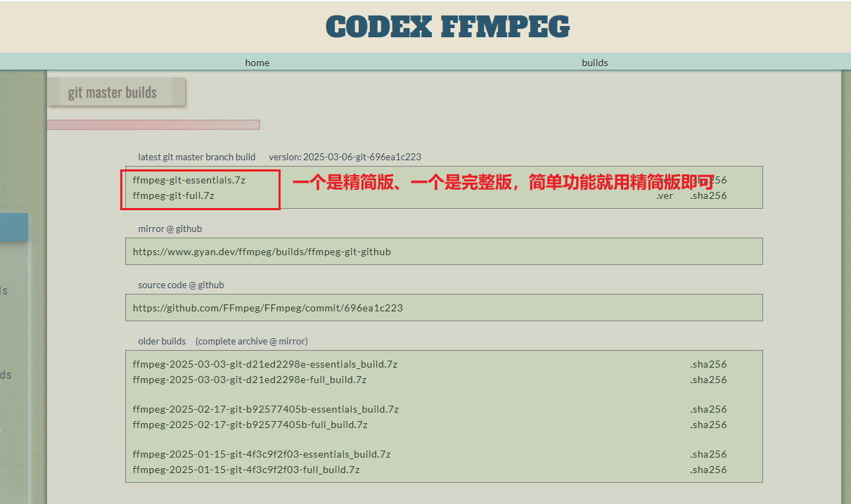Download 2025-02-17 b92577405b full_build.7z
This screenshot has width=851, height=504.
click(250, 425)
